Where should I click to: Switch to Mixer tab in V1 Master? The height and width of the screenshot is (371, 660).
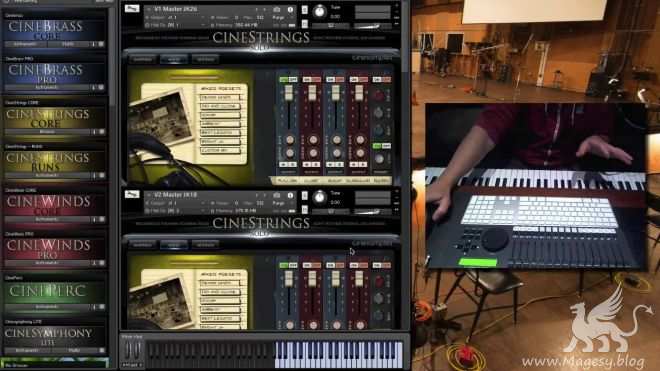tap(174, 59)
